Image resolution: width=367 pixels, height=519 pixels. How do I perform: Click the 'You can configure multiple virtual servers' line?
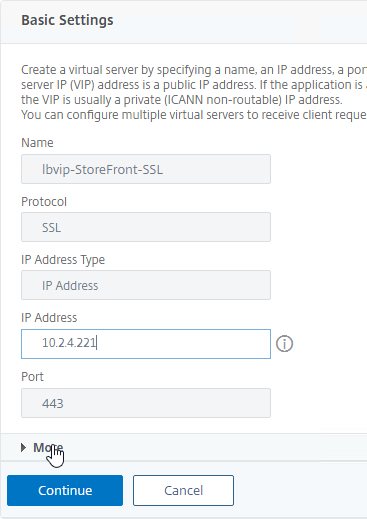(x=194, y=115)
